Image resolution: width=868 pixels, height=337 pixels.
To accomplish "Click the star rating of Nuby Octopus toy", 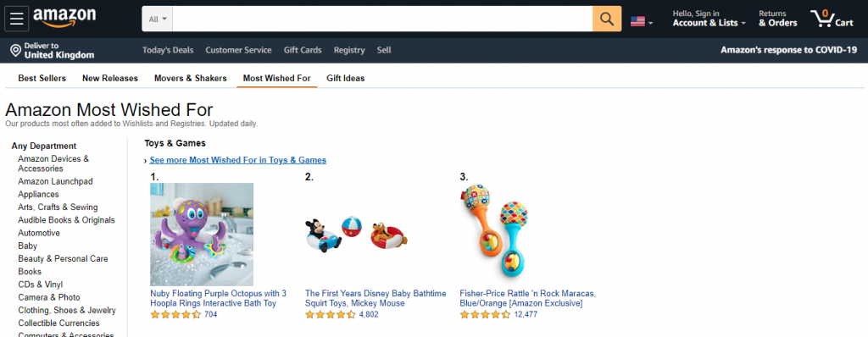I will click(x=175, y=314).
